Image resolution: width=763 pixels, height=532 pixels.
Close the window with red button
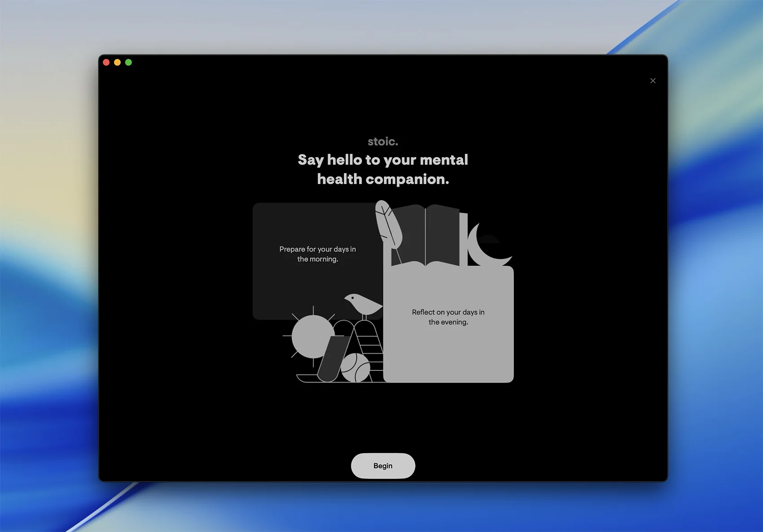(106, 62)
